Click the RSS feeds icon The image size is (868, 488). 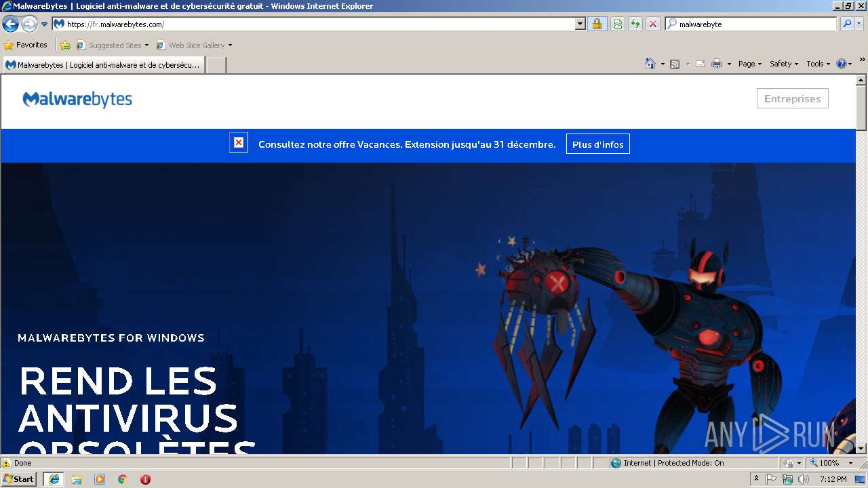point(675,64)
